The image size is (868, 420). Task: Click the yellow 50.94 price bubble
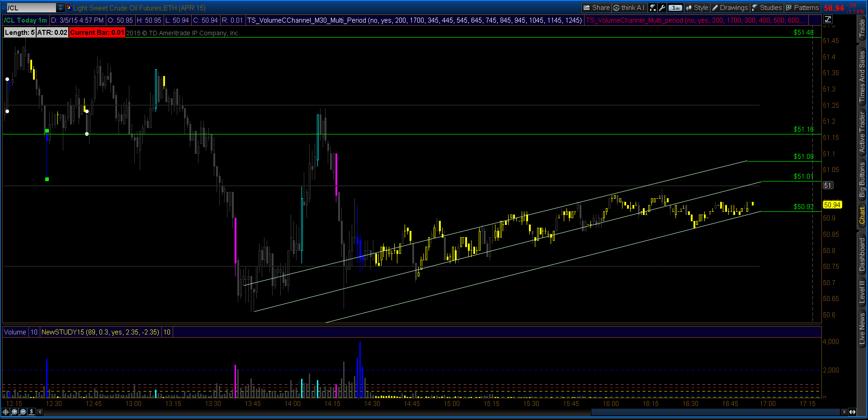832,205
